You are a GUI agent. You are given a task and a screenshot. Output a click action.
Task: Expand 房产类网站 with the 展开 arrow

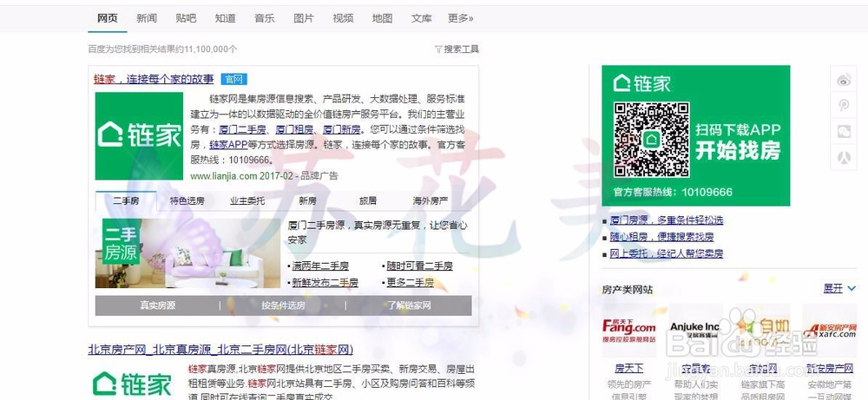coord(839,288)
